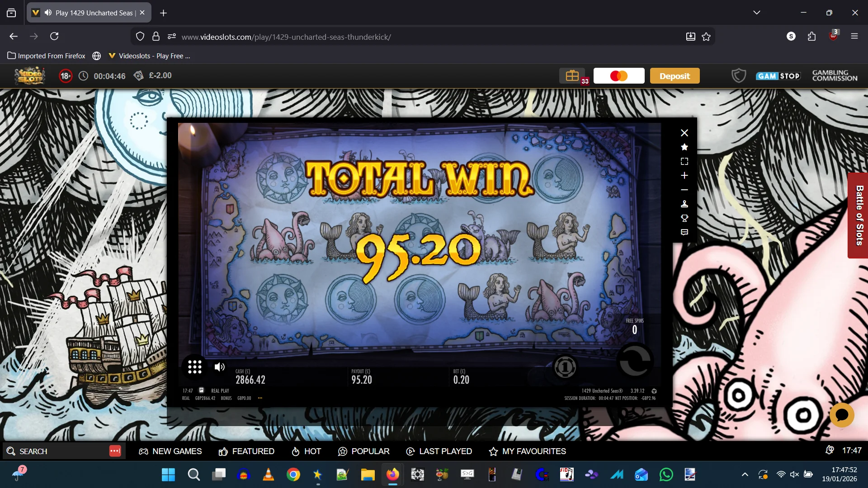Bookmark this page with the star icon
The image size is (868, 488).
pos(706,37)
